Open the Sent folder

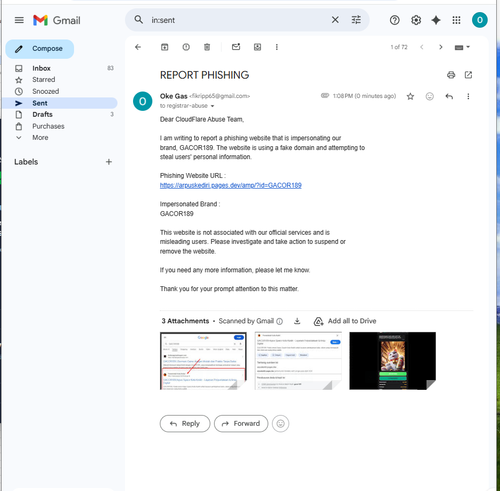(61, 103)
